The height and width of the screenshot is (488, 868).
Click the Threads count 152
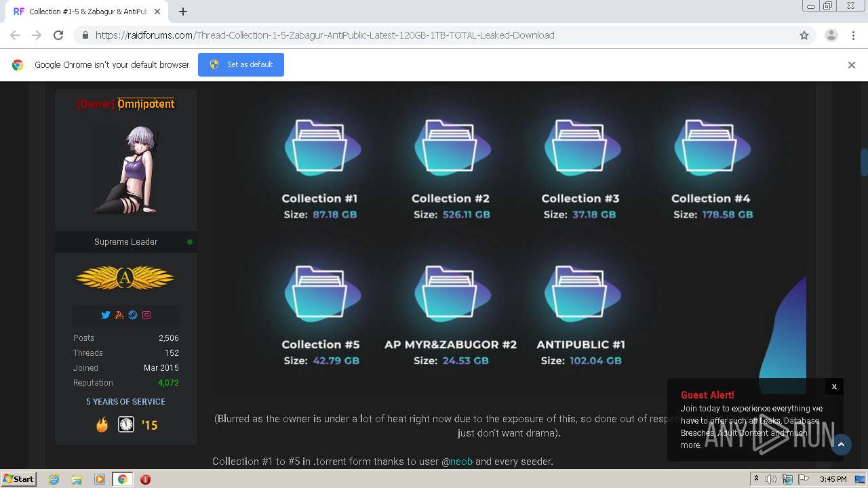tap(172, 353)
